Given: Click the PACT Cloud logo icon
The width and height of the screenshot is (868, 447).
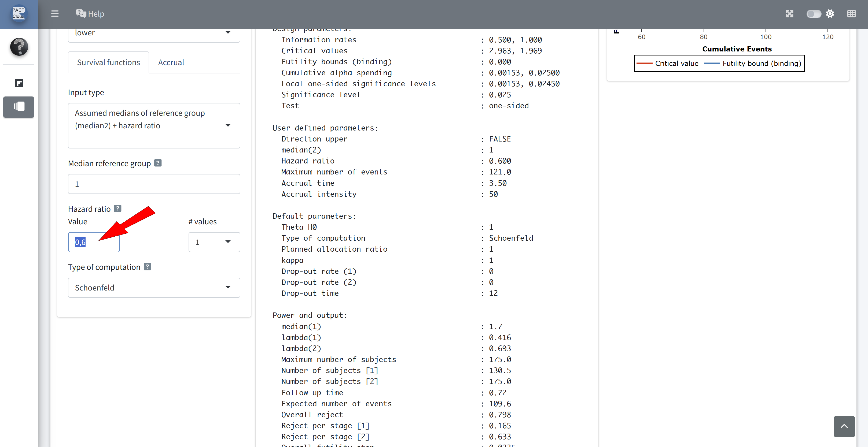Looking at the screenshot, I should click(x=19, y=13).
